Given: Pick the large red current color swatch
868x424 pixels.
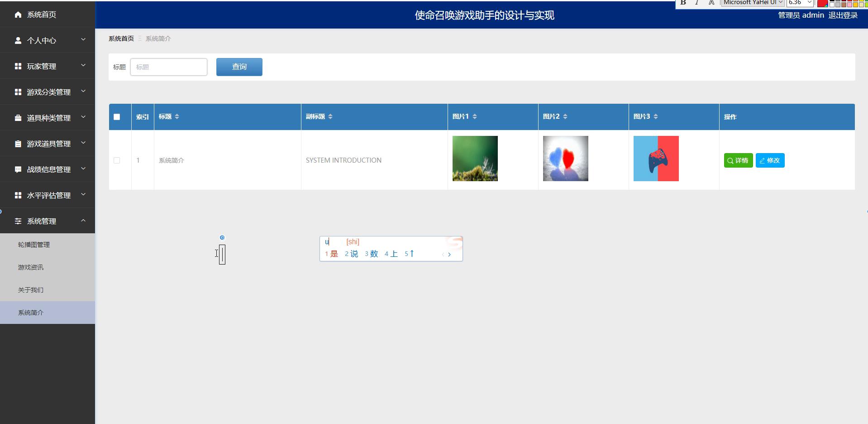Looking at the screenshot, I should click(823, 3).
